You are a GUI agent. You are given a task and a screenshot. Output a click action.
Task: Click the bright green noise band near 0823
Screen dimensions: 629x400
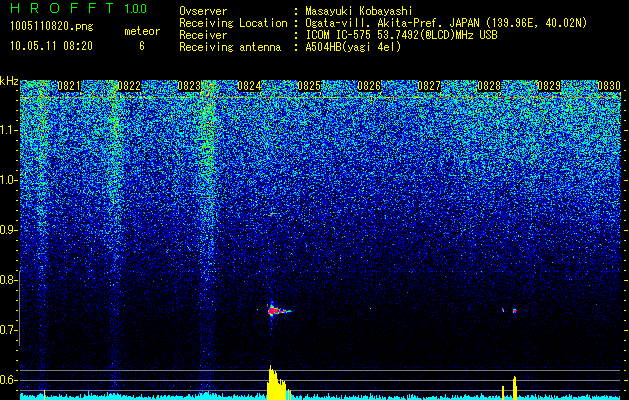coord(208,160)
